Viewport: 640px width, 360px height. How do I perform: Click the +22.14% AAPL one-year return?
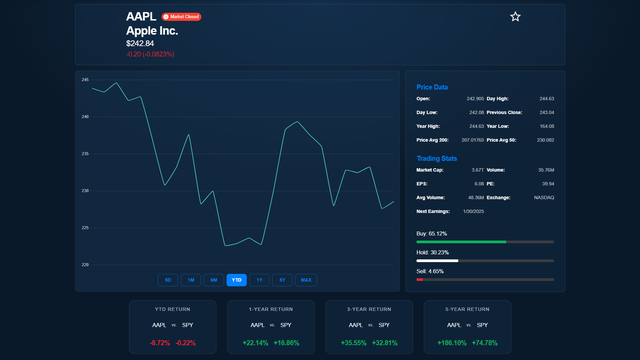pos(255,343)
